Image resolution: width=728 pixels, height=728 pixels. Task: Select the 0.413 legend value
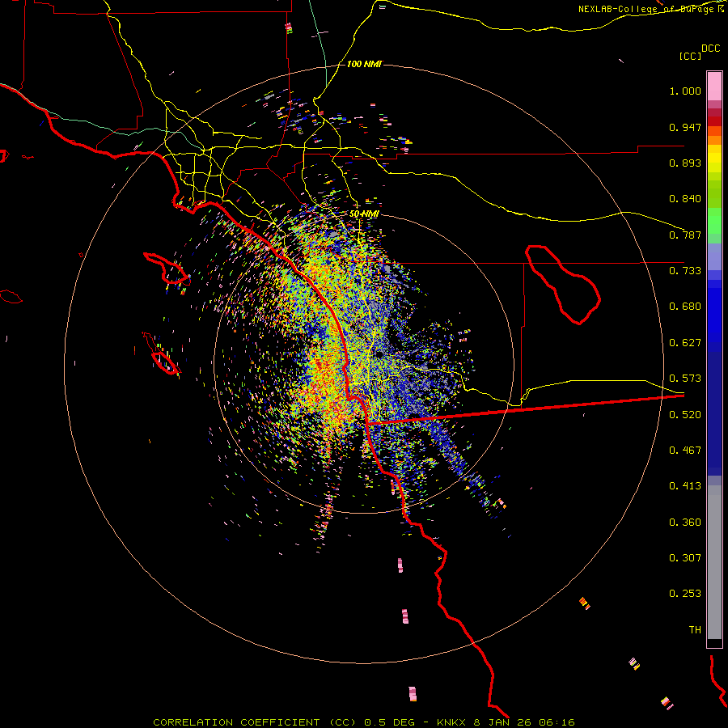pos(685,486)
